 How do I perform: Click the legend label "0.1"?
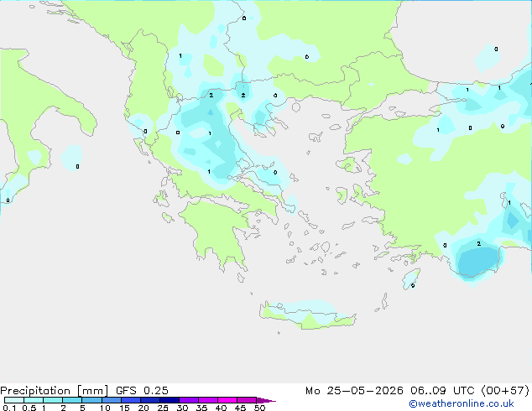(x=9, y=408)
